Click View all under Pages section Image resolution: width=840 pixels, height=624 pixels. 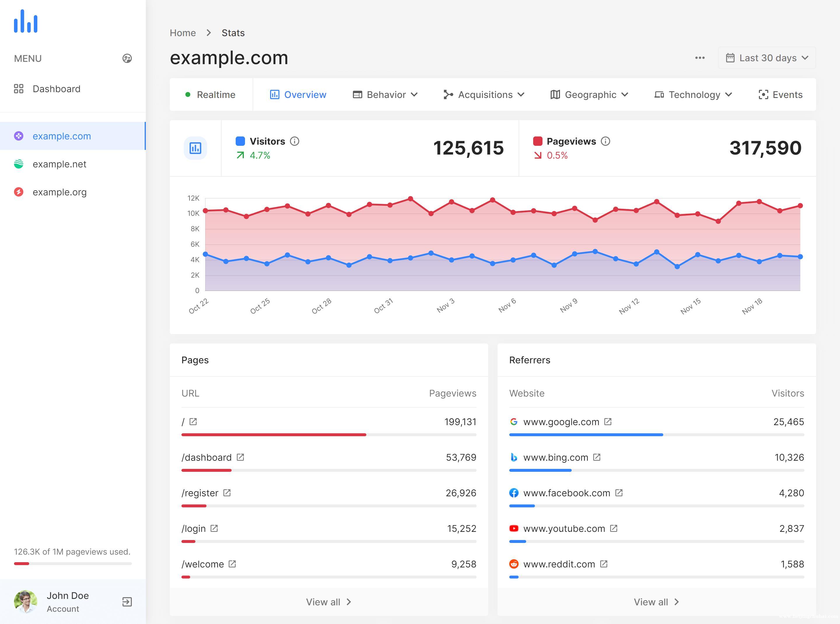pos(328,601)
